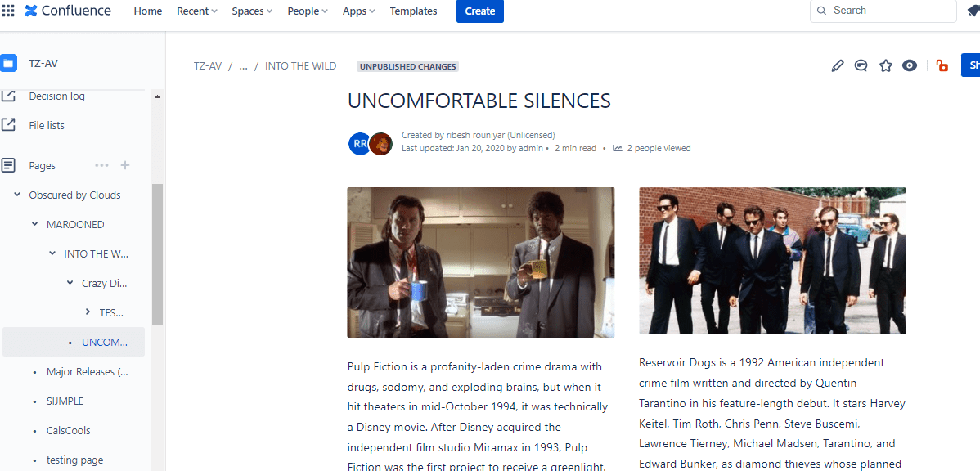Viewport: 980px width, 471px height.
Task: Star this page as favorite
Action: (x=885, y=66)
